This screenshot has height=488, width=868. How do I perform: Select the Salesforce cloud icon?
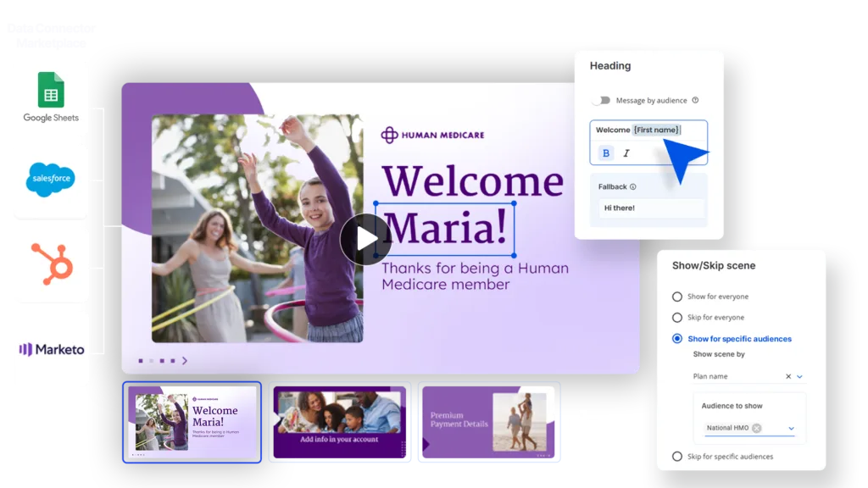[x=49, y=180]
